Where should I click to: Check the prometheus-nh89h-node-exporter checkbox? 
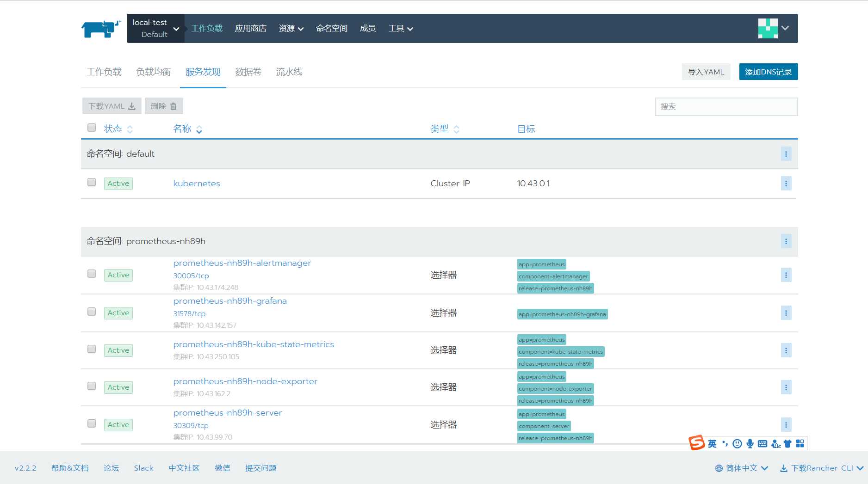92,386
